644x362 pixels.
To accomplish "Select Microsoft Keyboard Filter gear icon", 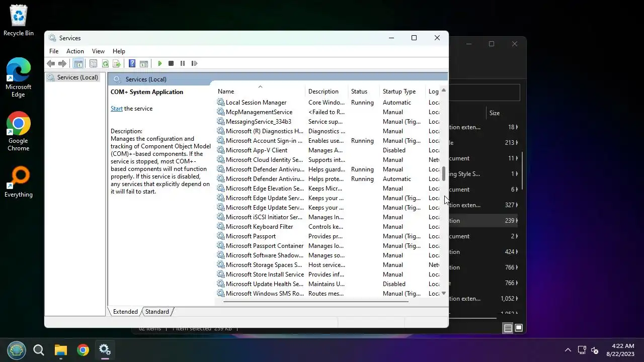I will point(220,227).
